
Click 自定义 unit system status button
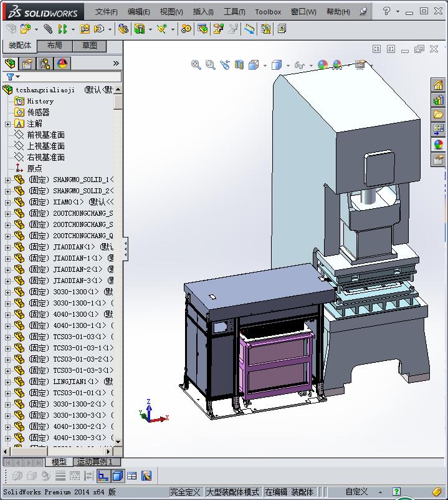pos(357,492)
